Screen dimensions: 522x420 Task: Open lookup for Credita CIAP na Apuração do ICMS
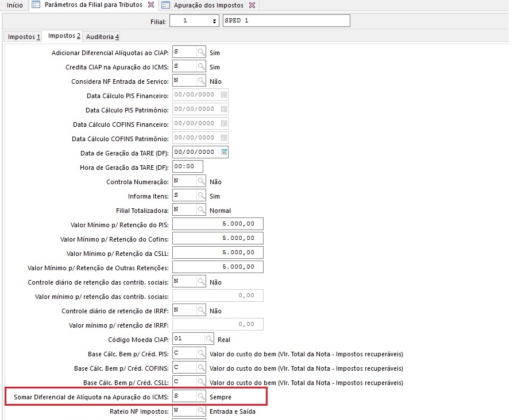[201, 67]
